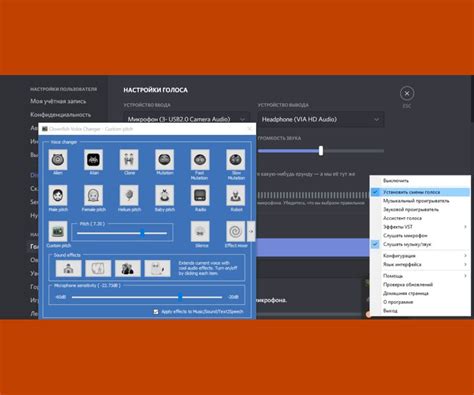Open the Discord input device dropdown
Viewport: 474px width, 395px height.
pos(187,119)
